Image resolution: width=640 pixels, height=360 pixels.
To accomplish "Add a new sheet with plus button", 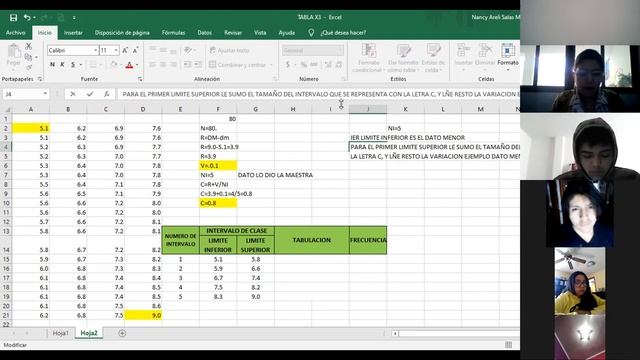I will pos(122,333).
